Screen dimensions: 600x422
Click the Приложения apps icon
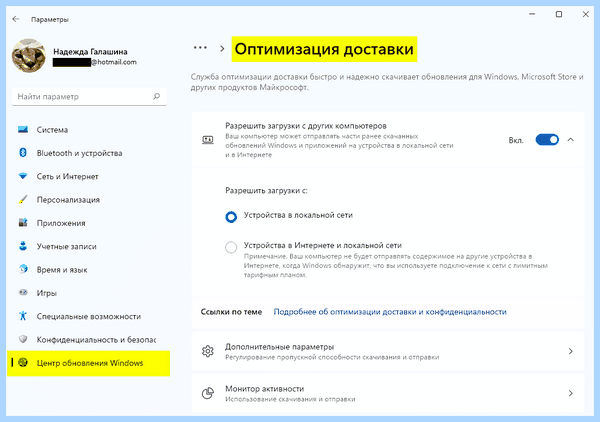click(x=23, y=222)
